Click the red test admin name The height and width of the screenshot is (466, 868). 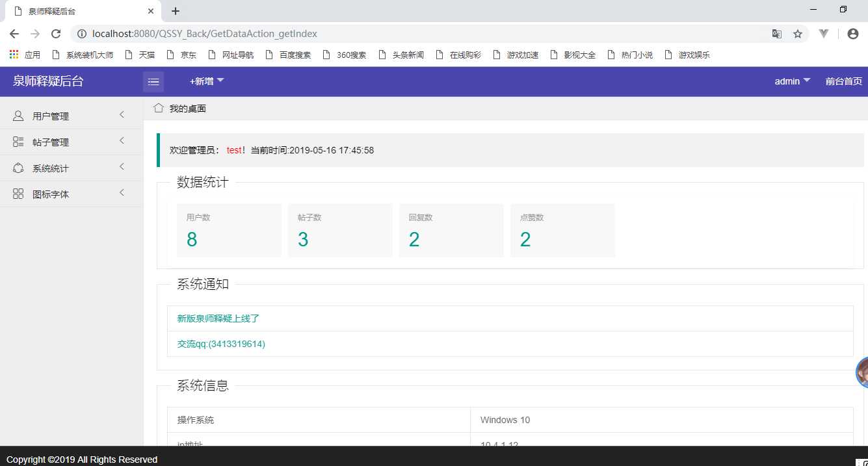coord(234,150)
